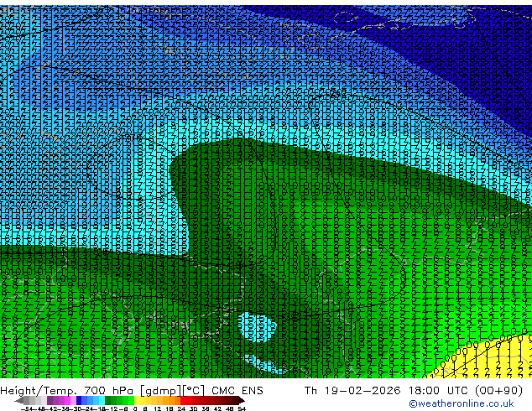
Task: Click the 'CMC ENS' model label
Action: (x=237, y=391)
